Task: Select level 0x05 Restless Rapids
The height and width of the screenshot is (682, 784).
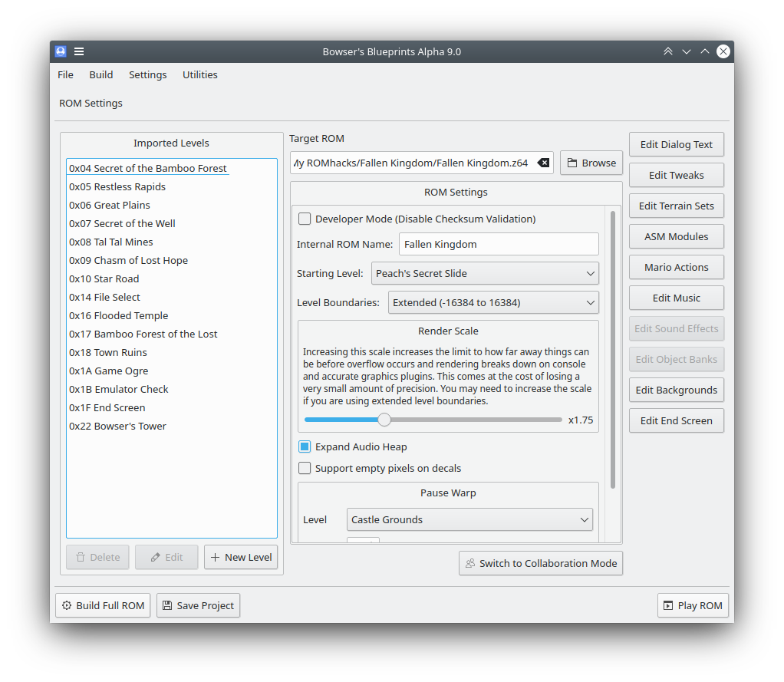Action: pyautogui.click(x=172, y=187)
